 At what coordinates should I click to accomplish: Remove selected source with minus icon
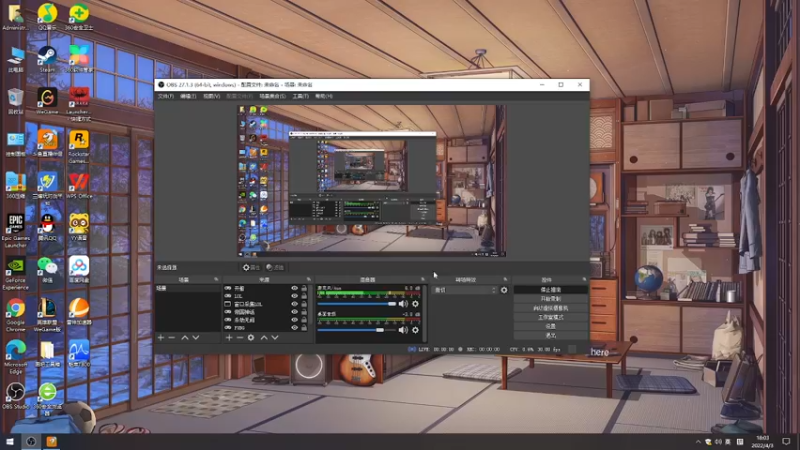(x=240, y=338)
